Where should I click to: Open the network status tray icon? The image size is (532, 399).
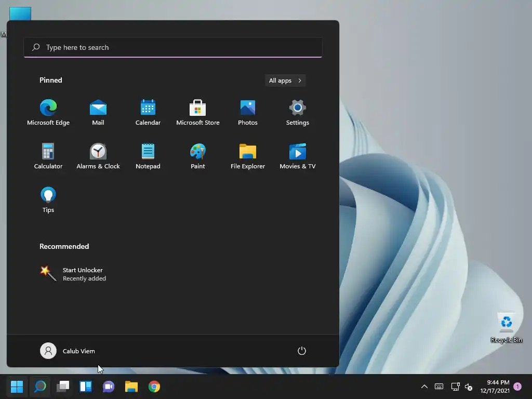[x=455, y=387]
